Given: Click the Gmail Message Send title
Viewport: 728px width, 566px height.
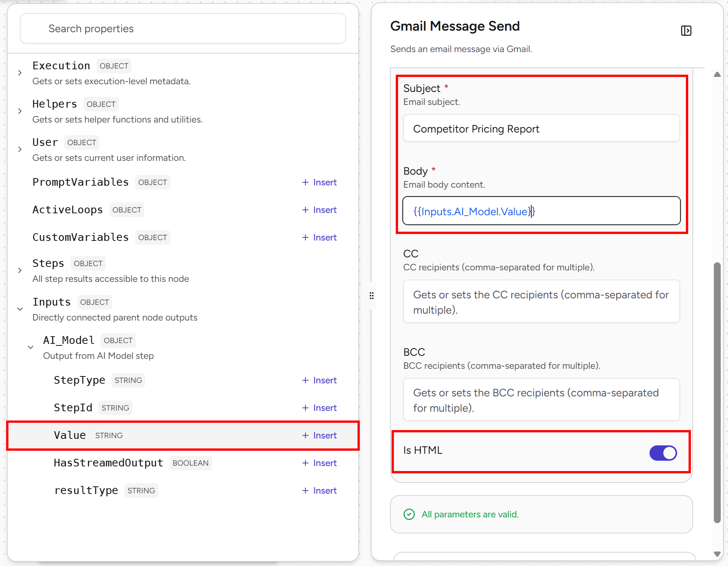Looking at the screenshot, I should [455, 26].
